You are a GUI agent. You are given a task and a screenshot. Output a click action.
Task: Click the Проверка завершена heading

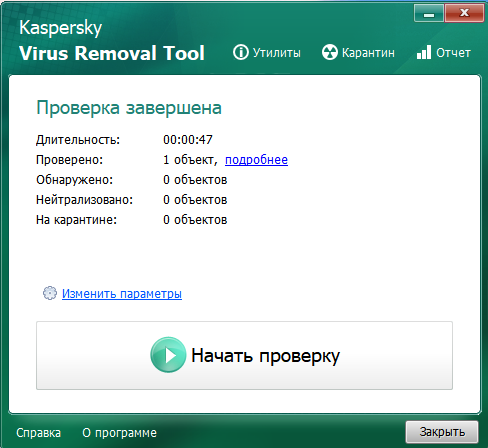tap(129, 108)
